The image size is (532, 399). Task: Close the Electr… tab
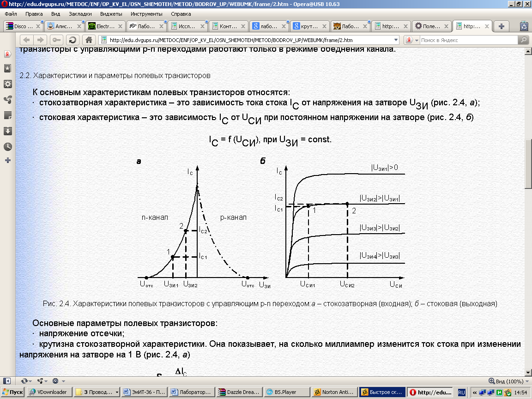120,26
